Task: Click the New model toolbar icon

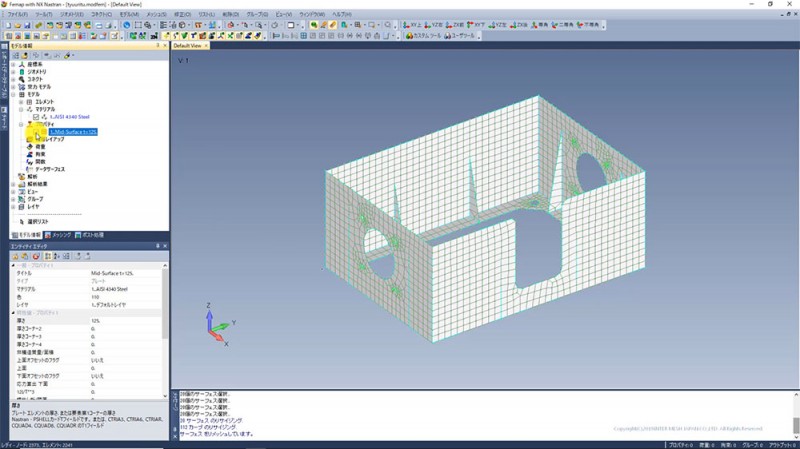Action: tap(8, 25)
